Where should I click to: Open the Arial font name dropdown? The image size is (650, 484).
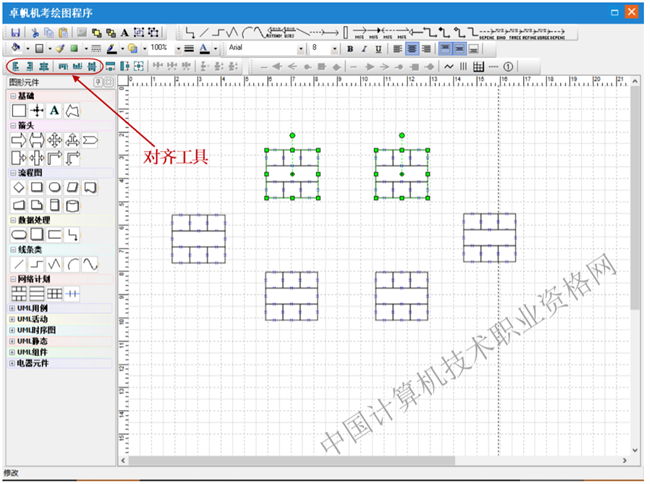[x=301, y=48]
